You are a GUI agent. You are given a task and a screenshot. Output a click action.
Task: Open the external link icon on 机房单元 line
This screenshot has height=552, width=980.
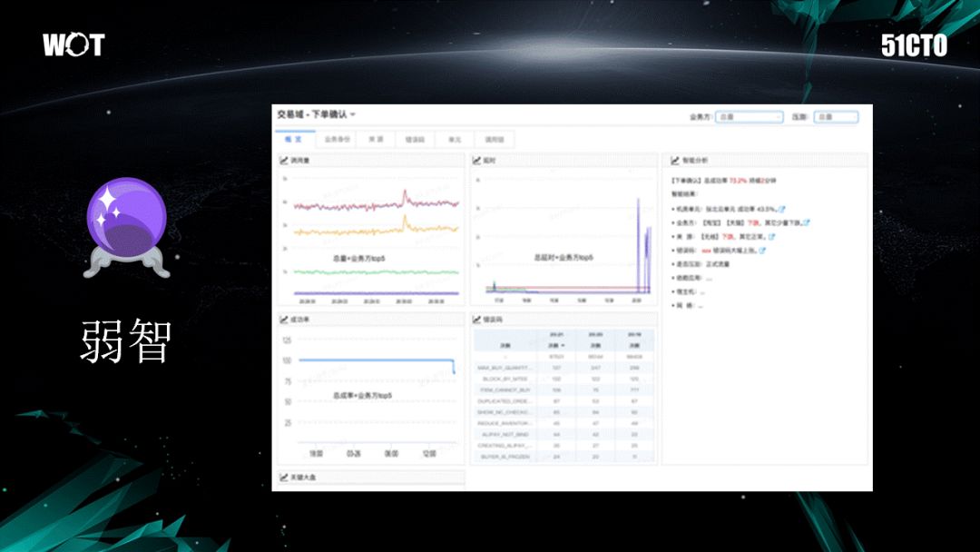point(782,209)
